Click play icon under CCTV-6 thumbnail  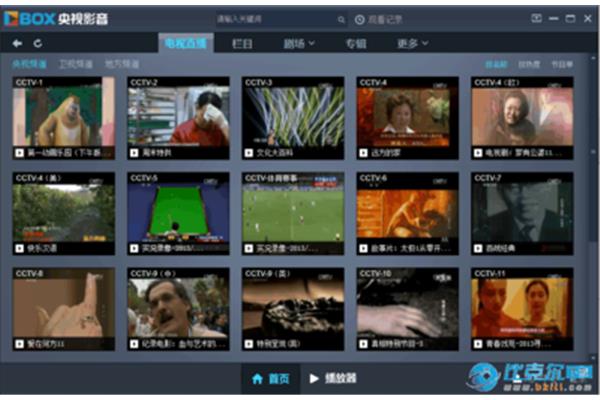coord(363,248)
